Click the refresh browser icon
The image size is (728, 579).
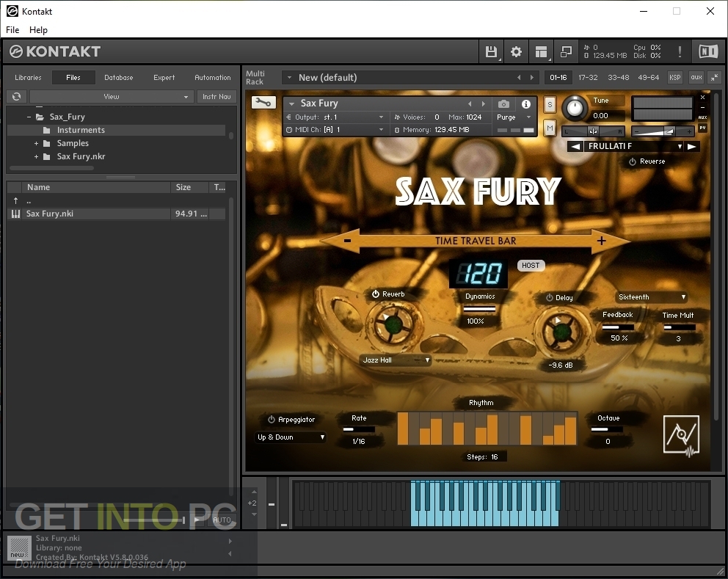click(16, 96)
